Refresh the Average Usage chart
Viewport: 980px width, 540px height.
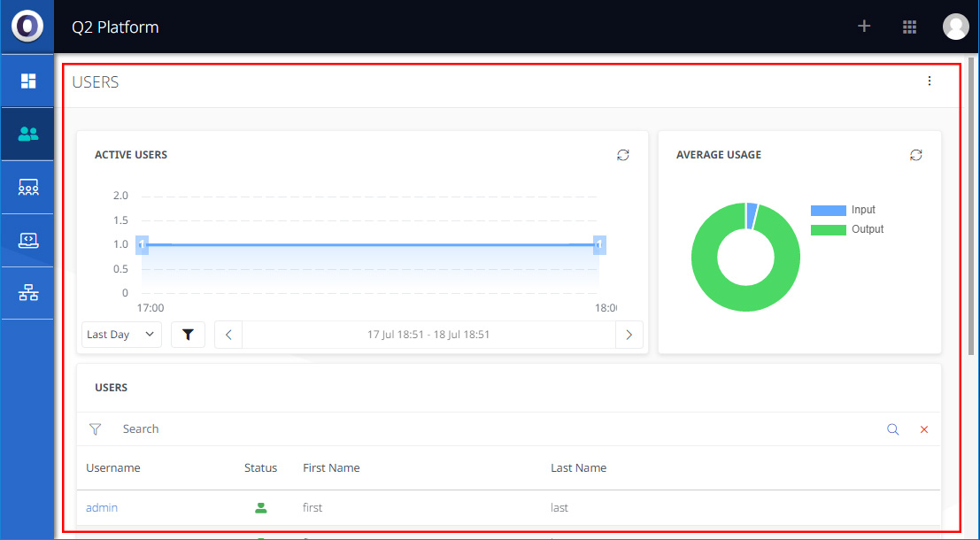point(916,155)
